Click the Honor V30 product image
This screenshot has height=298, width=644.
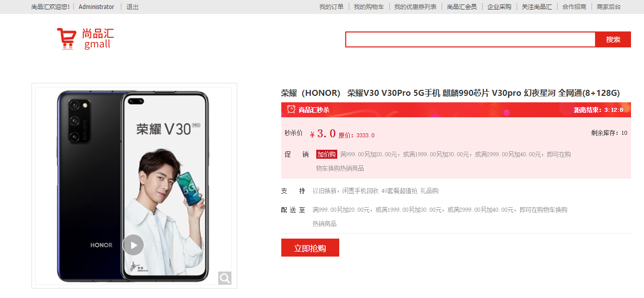133,186
